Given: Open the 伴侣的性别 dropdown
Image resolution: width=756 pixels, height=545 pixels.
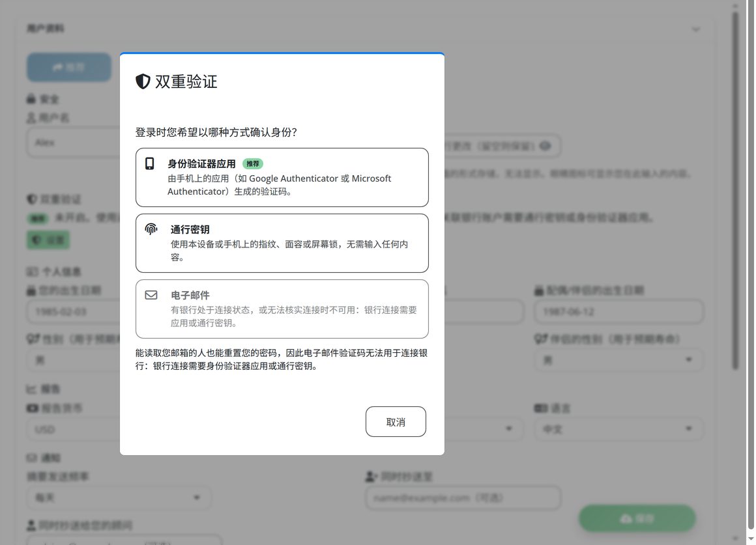Looking at the screenshot, I should point(618,360).
